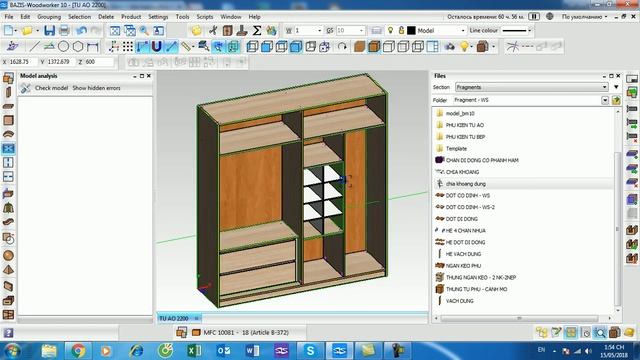Click the Check model button
The height and width of the screenshot is (360, 640).
point(51,88)
